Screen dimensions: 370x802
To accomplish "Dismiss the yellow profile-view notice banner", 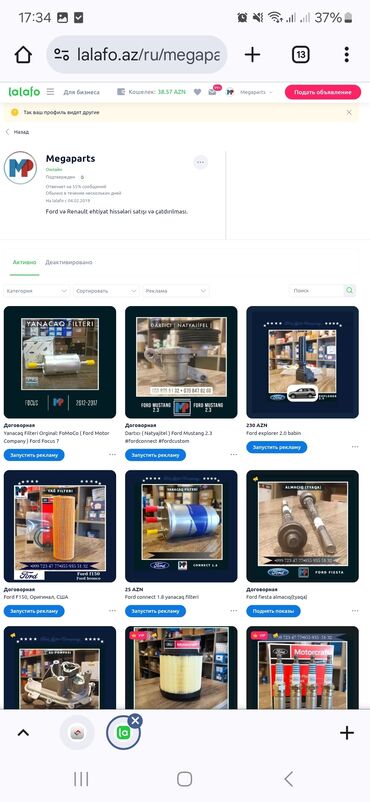I will [x=349, y=112].
